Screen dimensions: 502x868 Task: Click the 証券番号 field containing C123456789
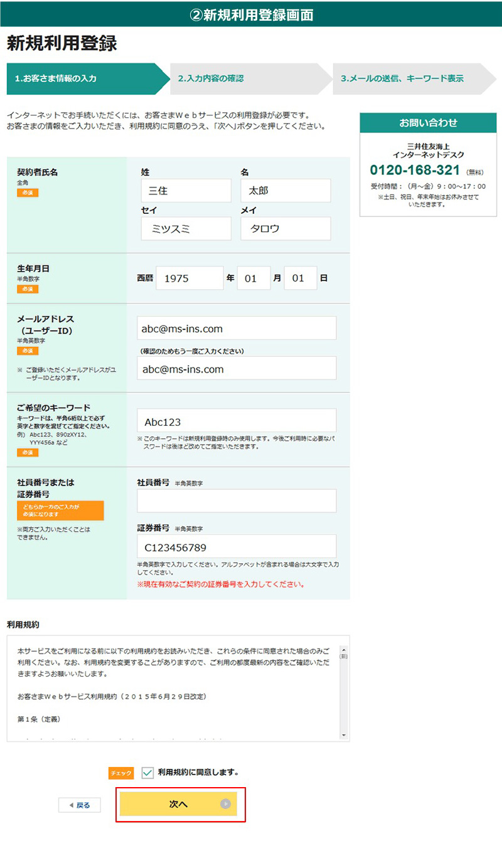point(237,546)
